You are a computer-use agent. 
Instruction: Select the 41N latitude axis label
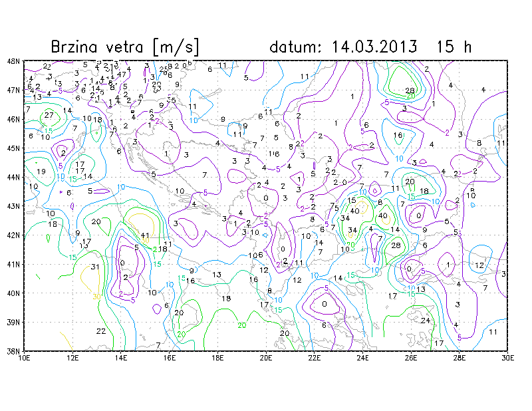13,264
